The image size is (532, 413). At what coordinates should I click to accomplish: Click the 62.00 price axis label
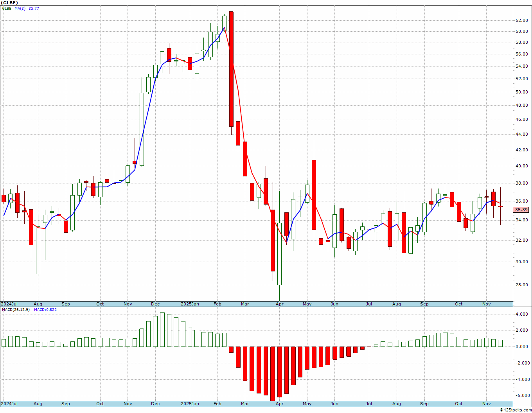point(521,20)
